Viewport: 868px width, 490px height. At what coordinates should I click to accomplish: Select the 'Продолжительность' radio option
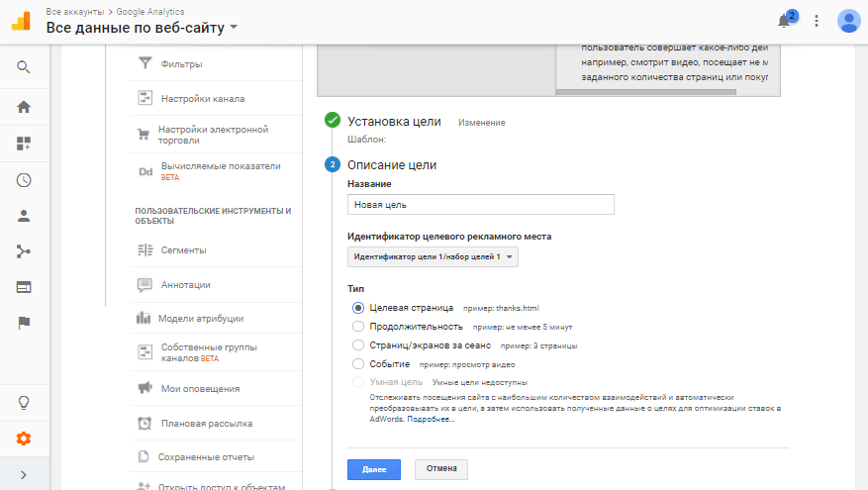[358, 327]
